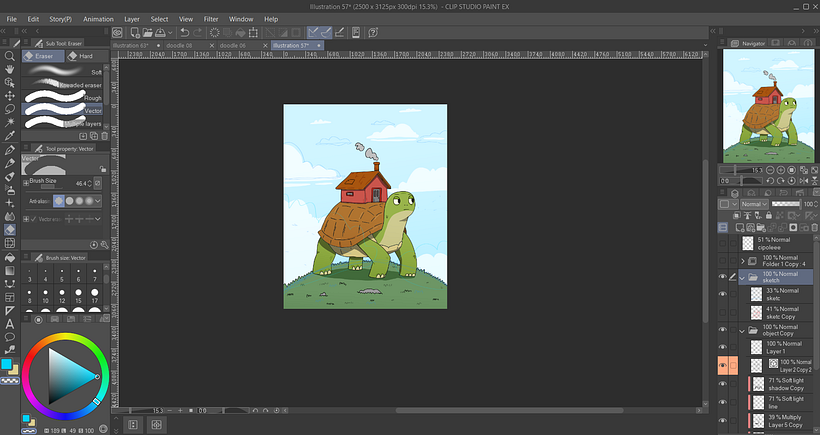Screen dimensions: 820x435
Task: Select the Eyedropper tool
Action: [9, 135]
